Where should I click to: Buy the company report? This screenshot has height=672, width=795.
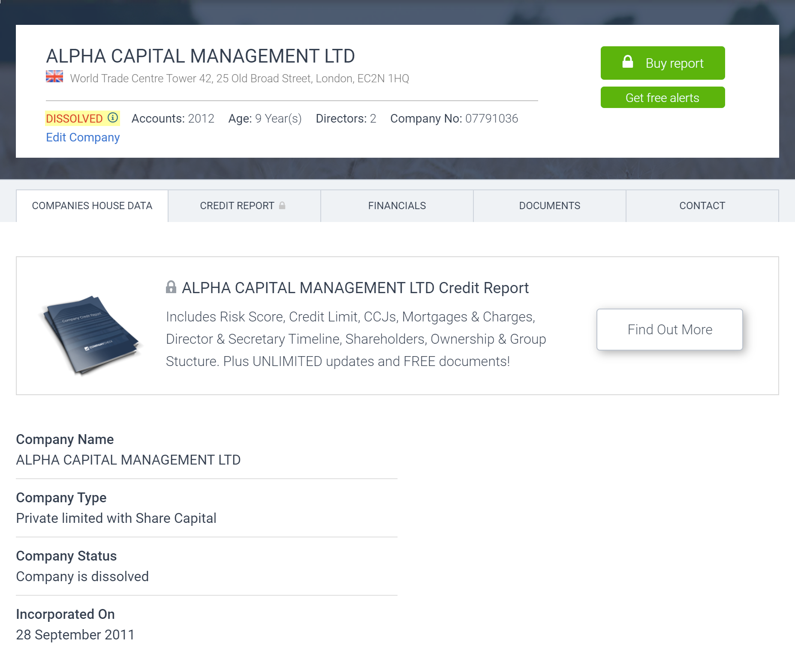(662, 63)
